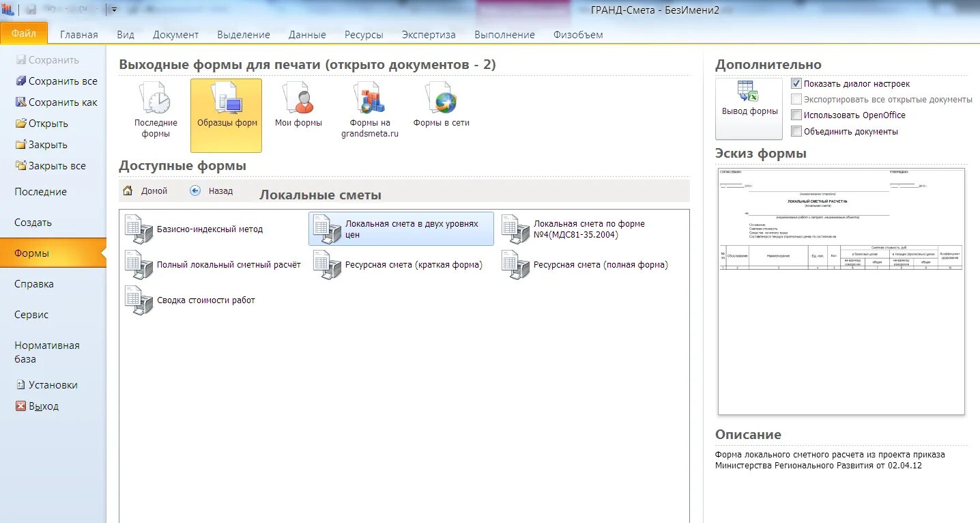Click the form description text under Описание
This screenshot has height=523, width=980.
coord(830,460)
